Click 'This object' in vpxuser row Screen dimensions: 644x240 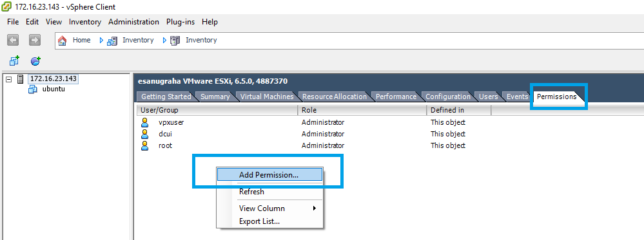coord(448,122)
